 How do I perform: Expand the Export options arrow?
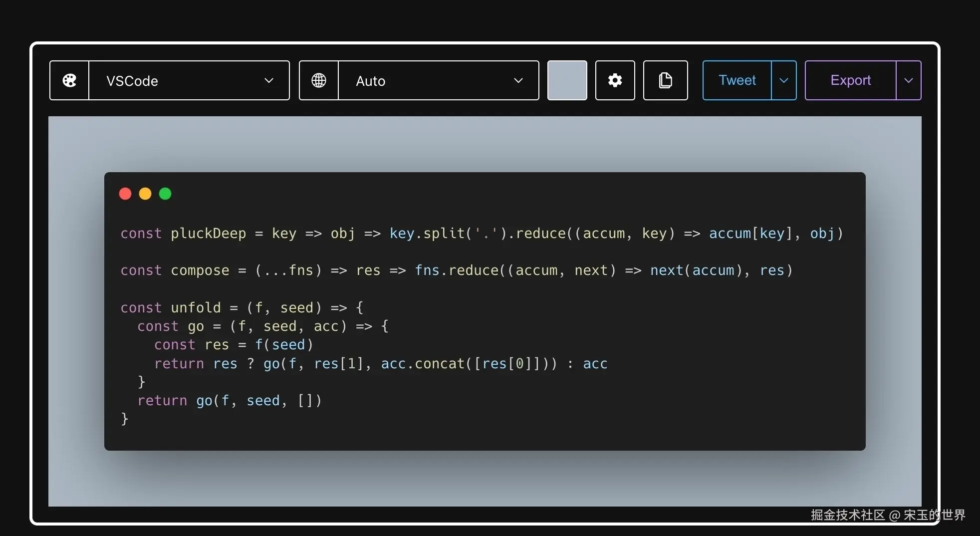tap(909, 80)
